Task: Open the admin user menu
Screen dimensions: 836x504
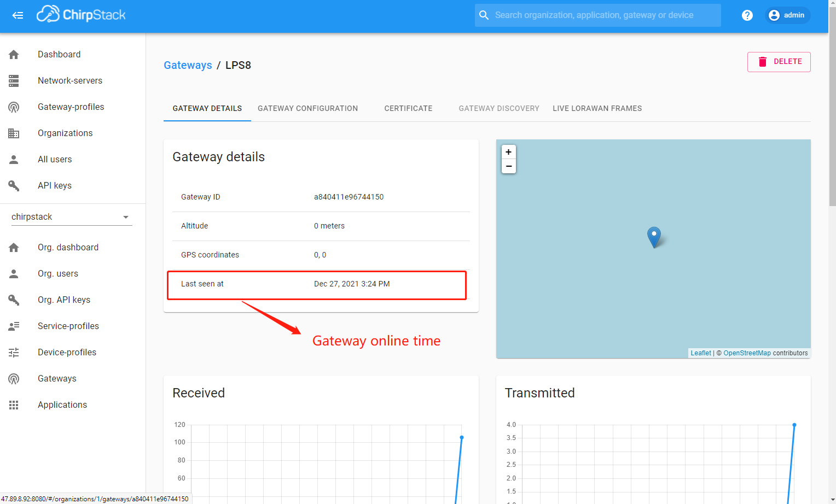Action: point(787,15)
